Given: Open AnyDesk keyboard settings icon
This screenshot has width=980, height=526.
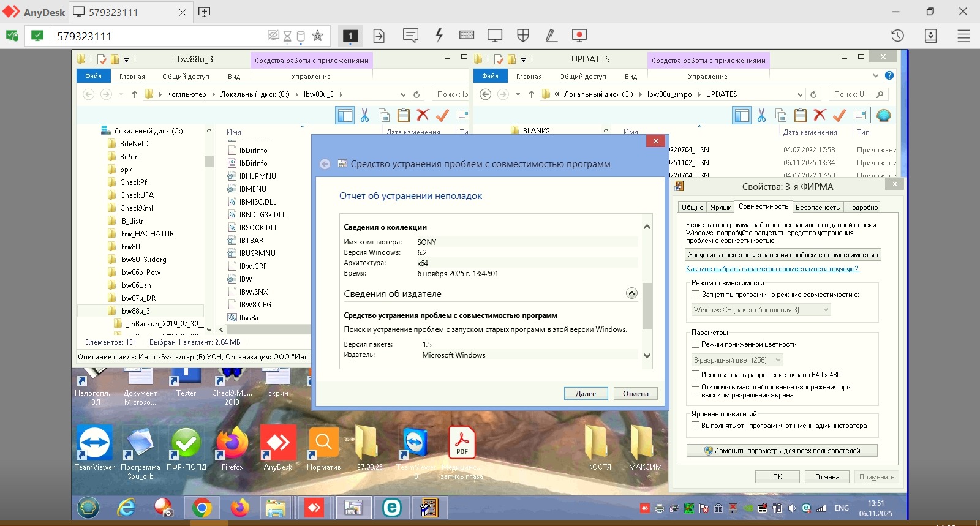Looking at the screenshot, I should coord(467,36).
